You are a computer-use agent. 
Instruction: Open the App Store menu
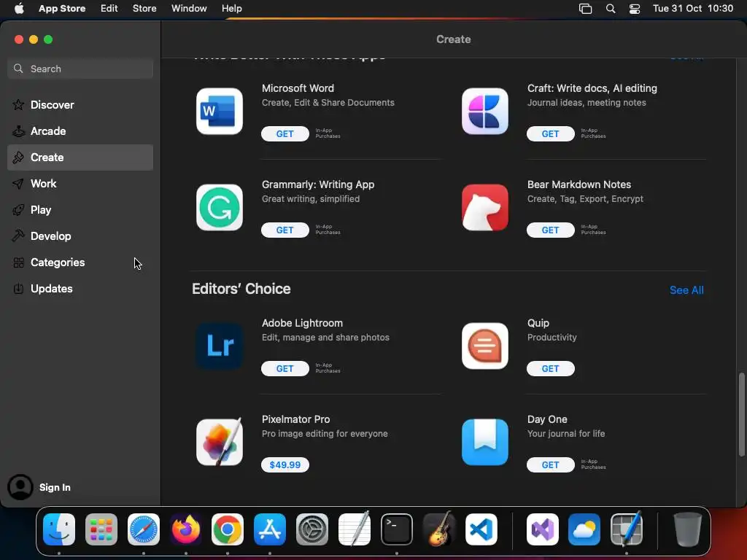(x=62, y=8)
